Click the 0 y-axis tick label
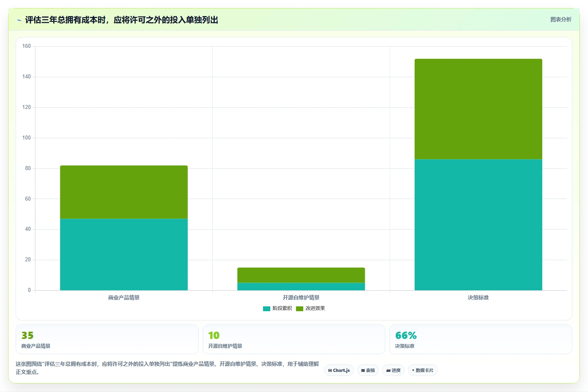 (x=29, y=290)
